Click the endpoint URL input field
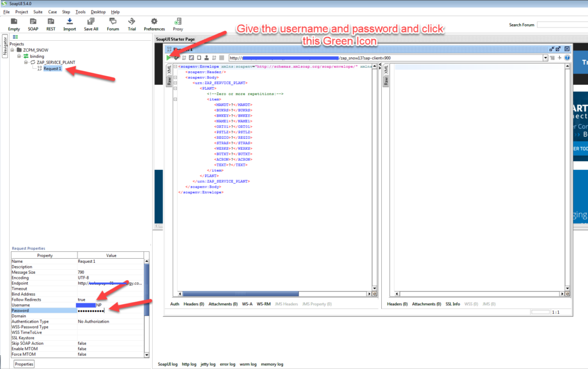The width and height of the screenshot is (588, 369). [x=385, y=58]
